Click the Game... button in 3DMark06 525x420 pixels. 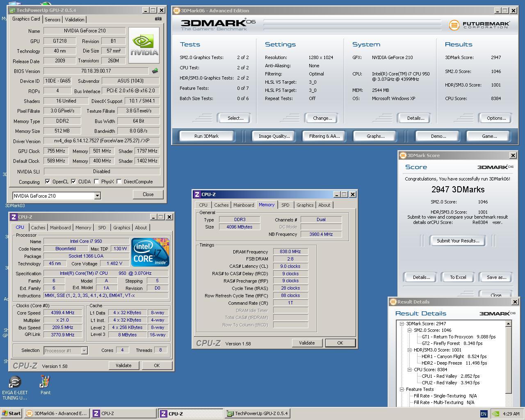tap(489, 136)
